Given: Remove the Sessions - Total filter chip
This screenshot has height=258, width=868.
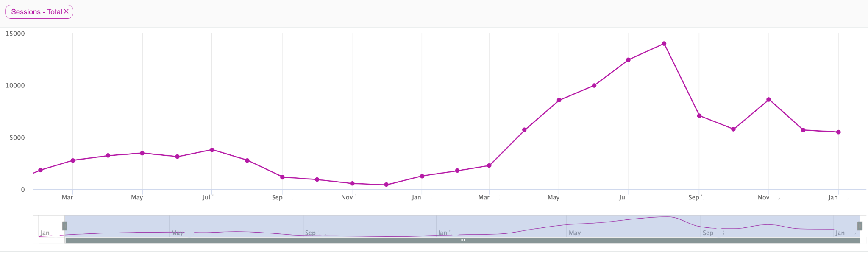Looking at the screenshot, I should (x=66, y=11).
